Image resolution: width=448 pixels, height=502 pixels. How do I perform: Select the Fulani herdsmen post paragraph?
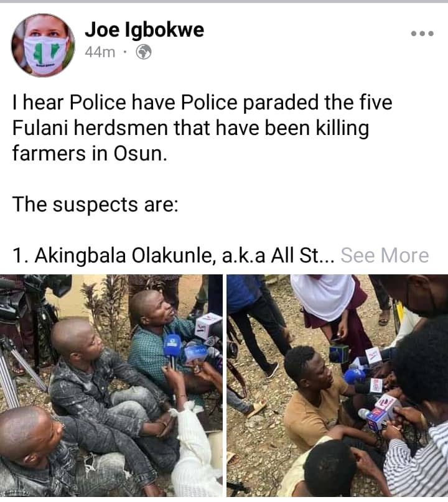pyautogui.click(x=202, y=128)
